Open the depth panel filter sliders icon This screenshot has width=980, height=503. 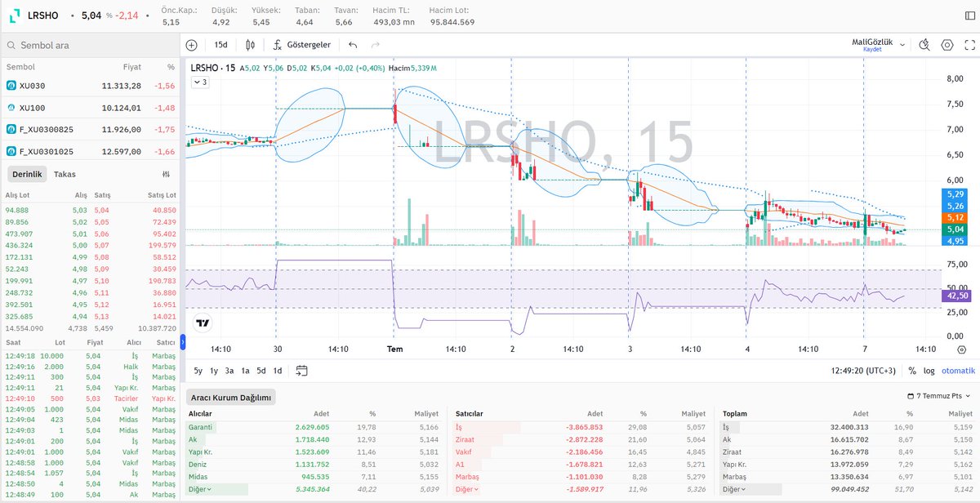167,174
